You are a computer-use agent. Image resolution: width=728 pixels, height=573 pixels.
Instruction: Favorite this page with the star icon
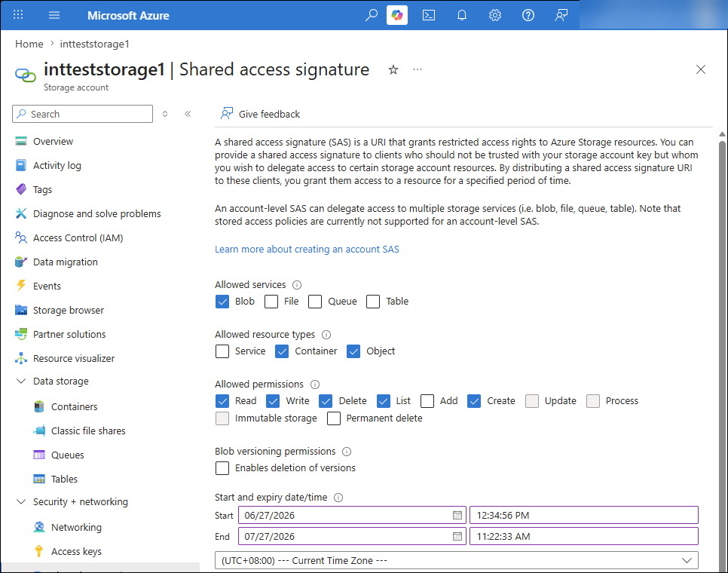[x=393, y=69]
